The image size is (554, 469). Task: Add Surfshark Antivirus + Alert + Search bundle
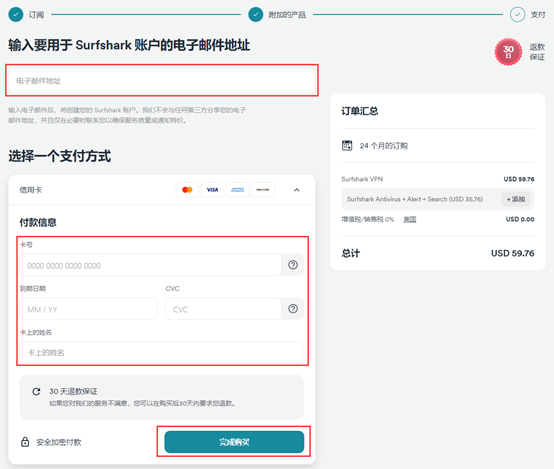(x=516, y=199)
